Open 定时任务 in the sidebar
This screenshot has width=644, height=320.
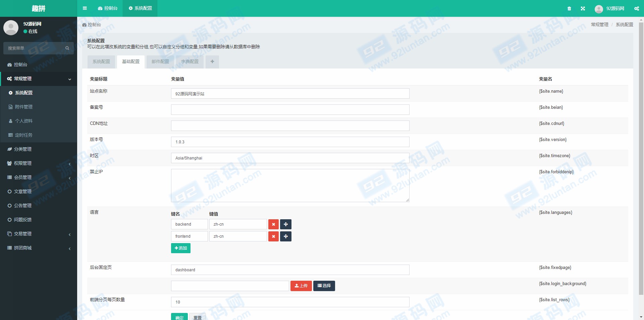click(x=39, y=135)
